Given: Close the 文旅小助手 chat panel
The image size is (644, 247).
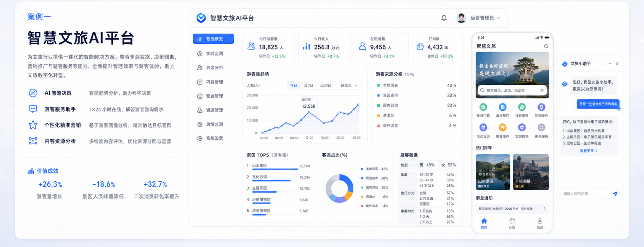Looking at the screenshot, I should pos(617,64).
